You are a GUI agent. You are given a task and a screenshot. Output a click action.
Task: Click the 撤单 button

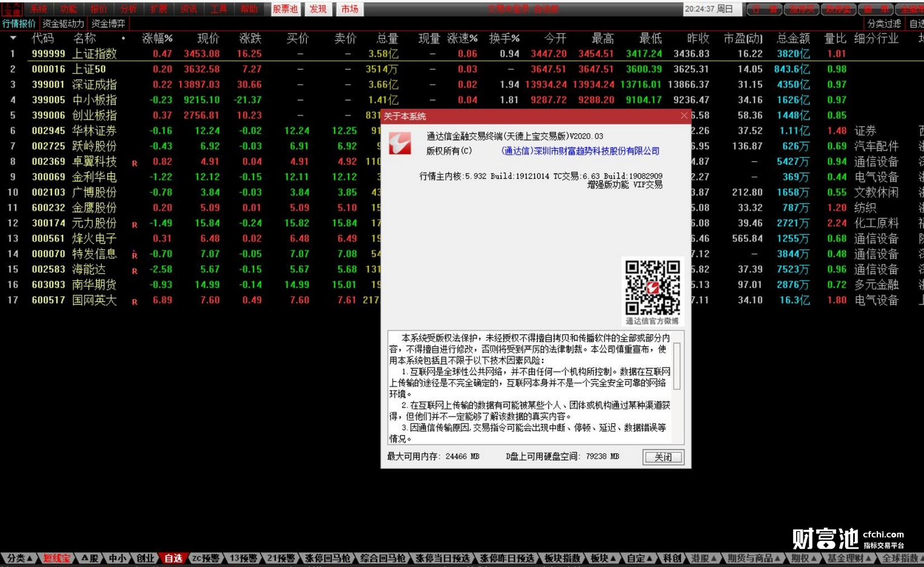click(x=876, y=9)
